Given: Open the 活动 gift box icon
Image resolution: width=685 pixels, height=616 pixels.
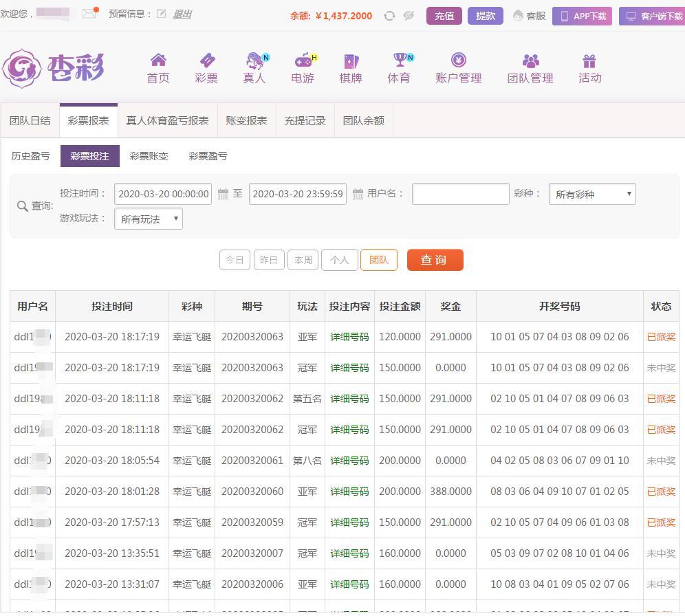Looking at the screenshot, I should [589, 60].
